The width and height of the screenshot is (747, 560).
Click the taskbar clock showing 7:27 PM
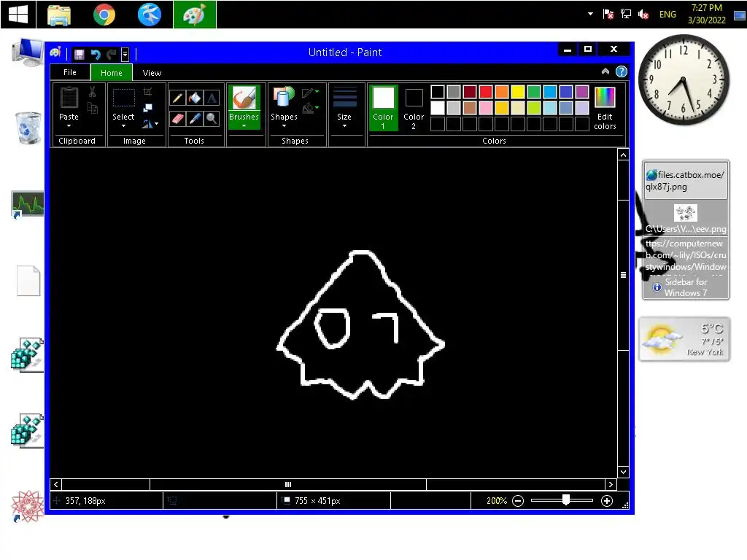tap(706, 14)
